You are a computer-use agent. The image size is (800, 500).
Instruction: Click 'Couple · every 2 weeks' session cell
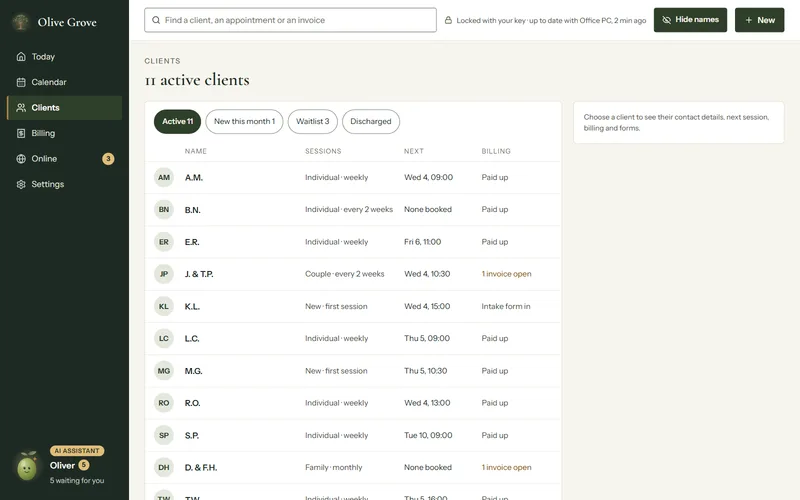(345, 274)
